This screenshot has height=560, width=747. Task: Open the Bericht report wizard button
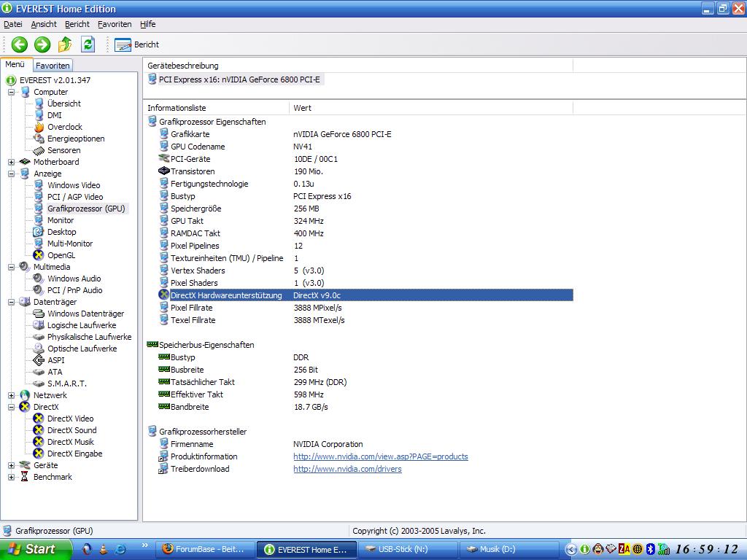(x=136, y=44)
